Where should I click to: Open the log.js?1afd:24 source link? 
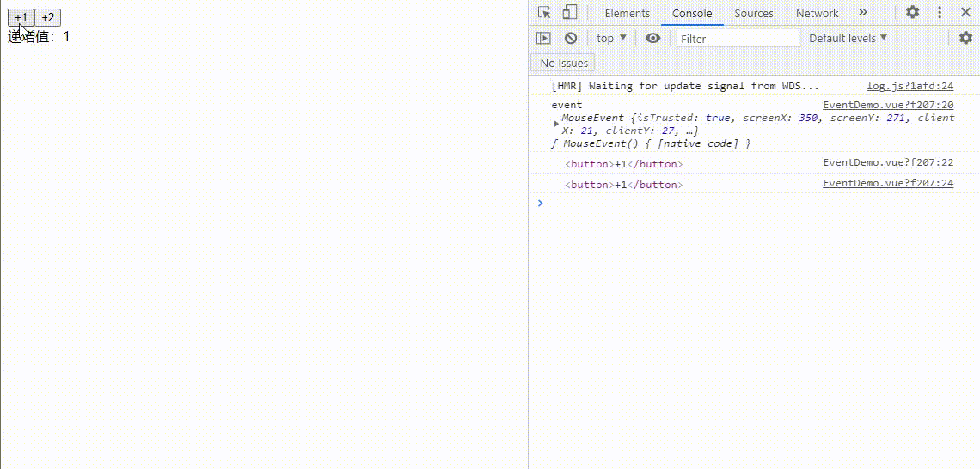coord(910,86)
